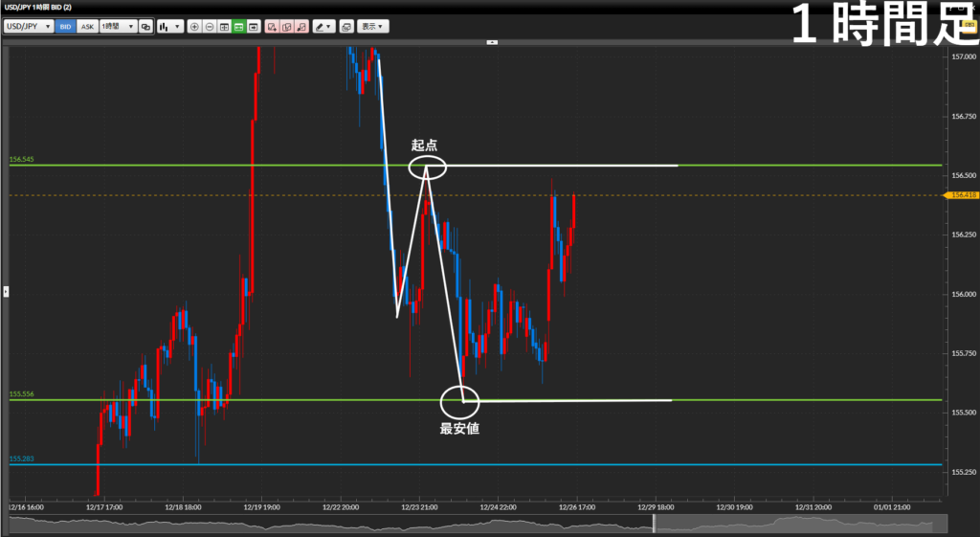Click the zoom in plus icon
Screen dimensions: 980x537
pos(195,27)
